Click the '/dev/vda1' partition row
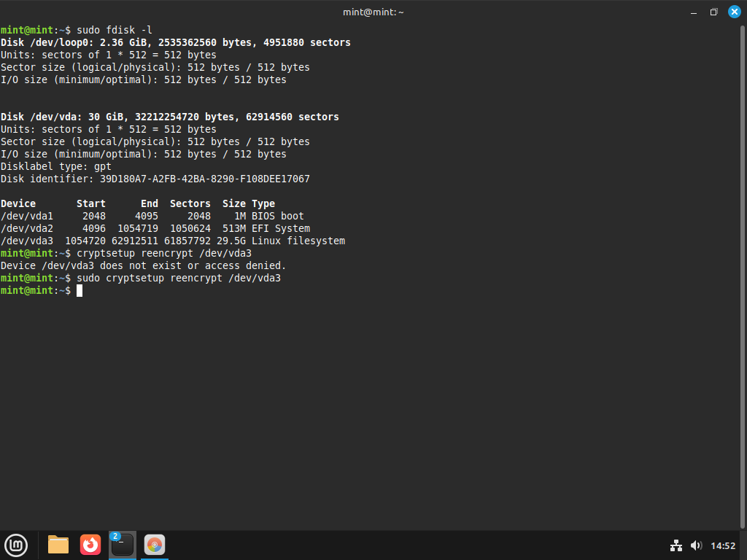This screenshot has height=560, width=747. [152, 216]
